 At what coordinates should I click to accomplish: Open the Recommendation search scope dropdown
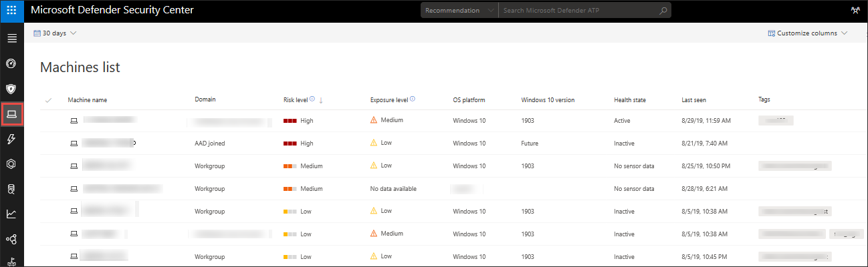pyautogui.click(x=459, y=11)
